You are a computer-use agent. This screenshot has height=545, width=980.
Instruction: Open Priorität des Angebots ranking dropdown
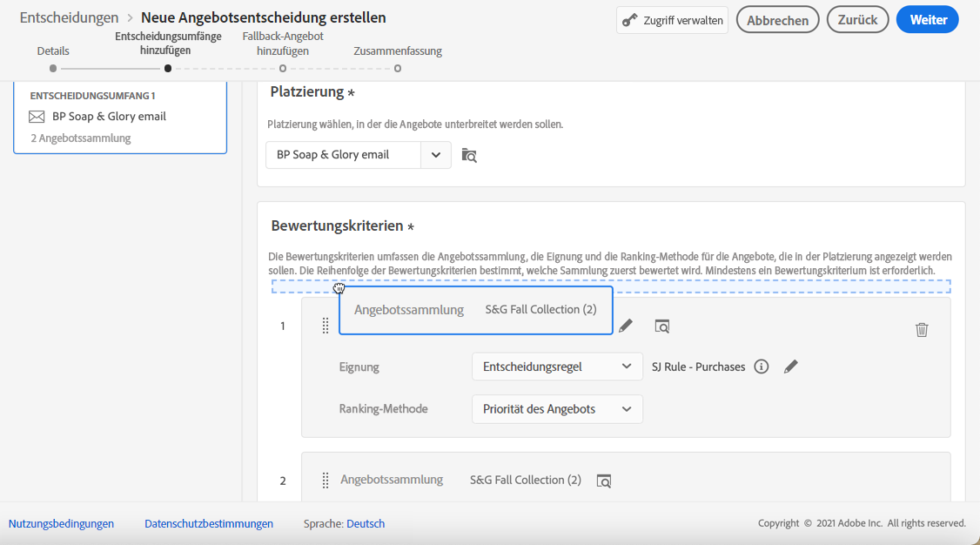[557, 409]
